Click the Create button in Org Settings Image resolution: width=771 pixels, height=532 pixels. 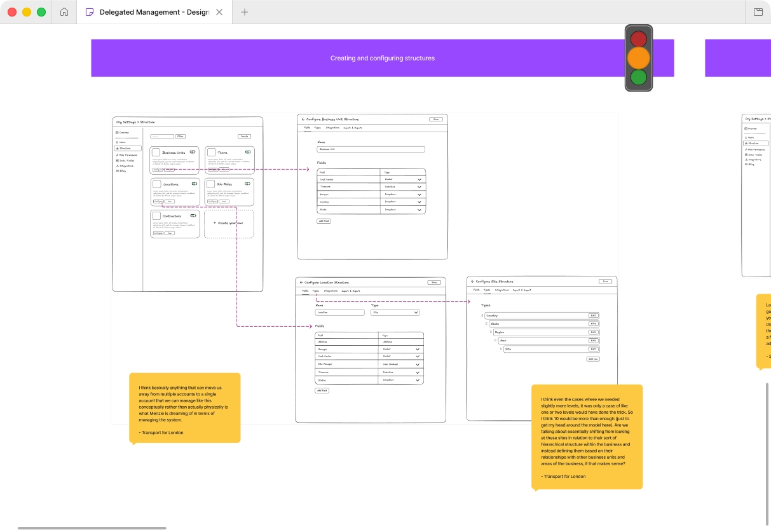245,137
